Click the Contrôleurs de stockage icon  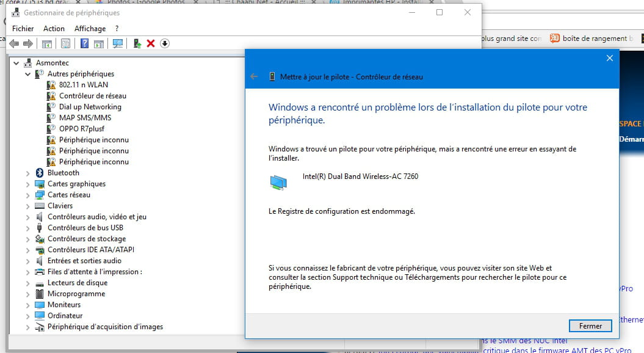point(40,239)
